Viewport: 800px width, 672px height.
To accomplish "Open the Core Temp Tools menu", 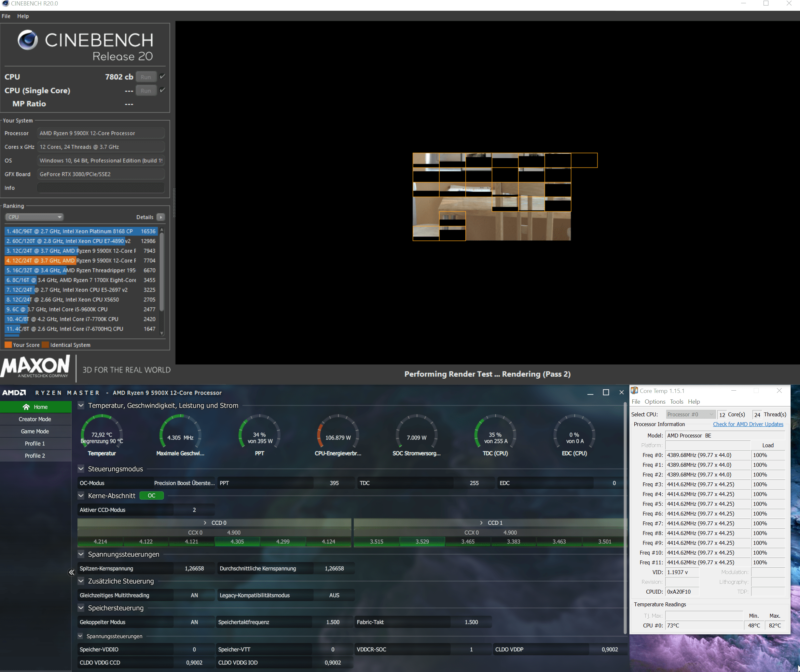I will [x=677, y=401].
